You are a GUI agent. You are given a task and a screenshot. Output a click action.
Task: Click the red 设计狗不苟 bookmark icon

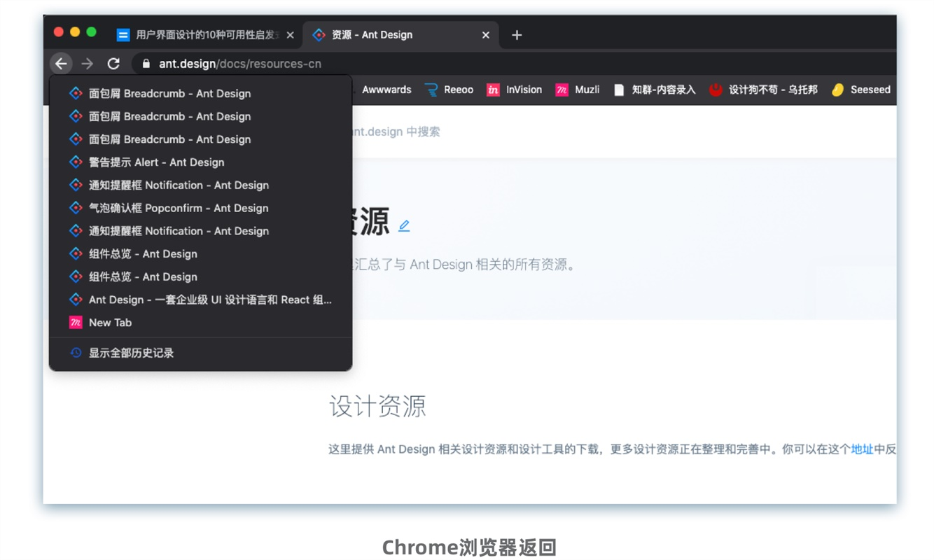click(x=716, y=90)
